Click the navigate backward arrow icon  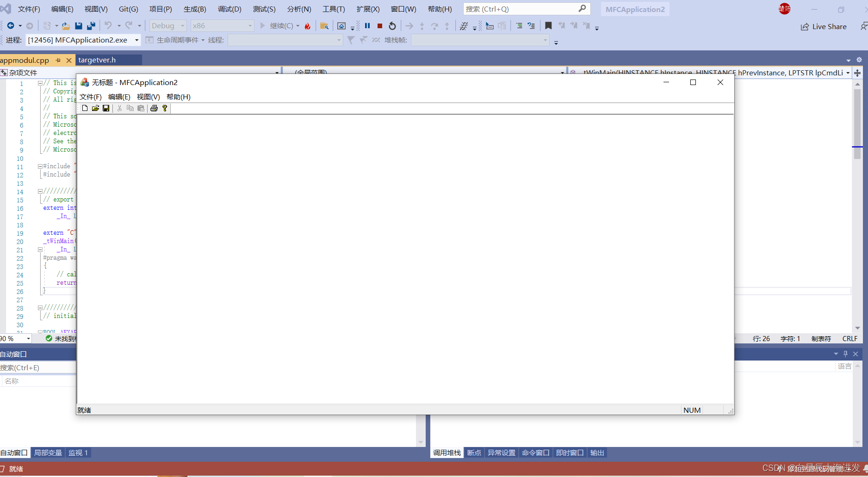click(x=10, y=26)
